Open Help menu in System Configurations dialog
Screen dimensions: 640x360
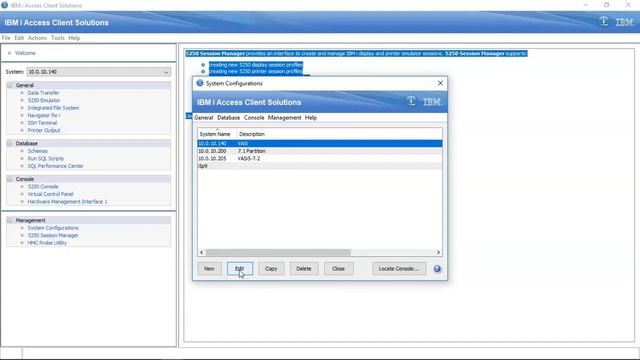[x=311, y=118]
